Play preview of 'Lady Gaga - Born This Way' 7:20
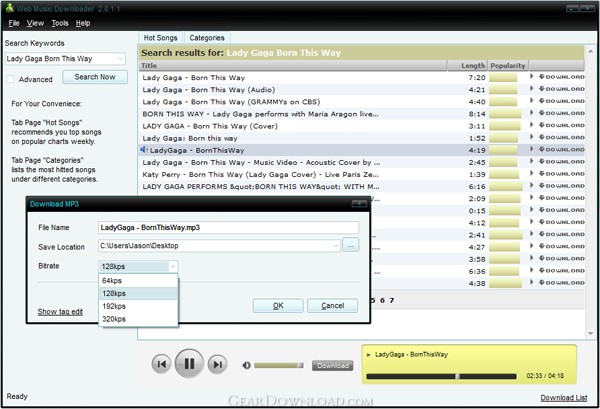 pyautogui.click(x=532, y=77)
